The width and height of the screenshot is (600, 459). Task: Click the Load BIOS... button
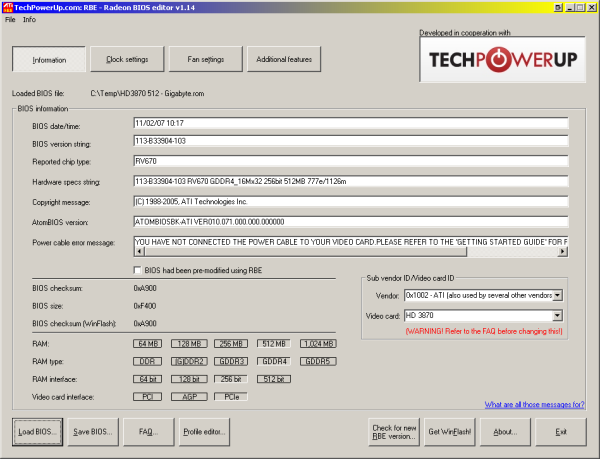coord(37,432)
